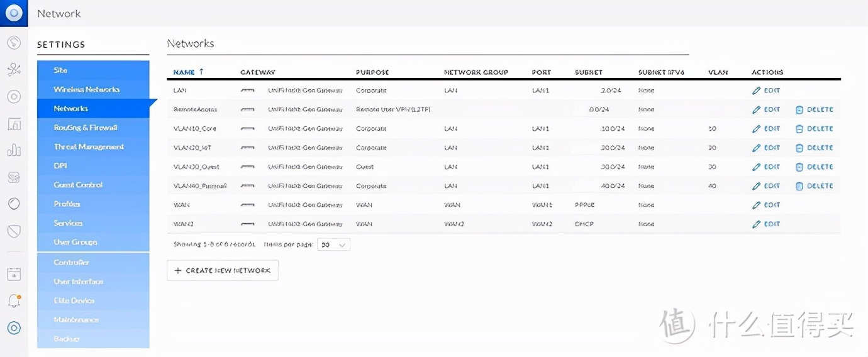Viewport: 868px width, 357px height.
Task: Delete the RemoteAccess VPN network
Action: click(814, 109)
